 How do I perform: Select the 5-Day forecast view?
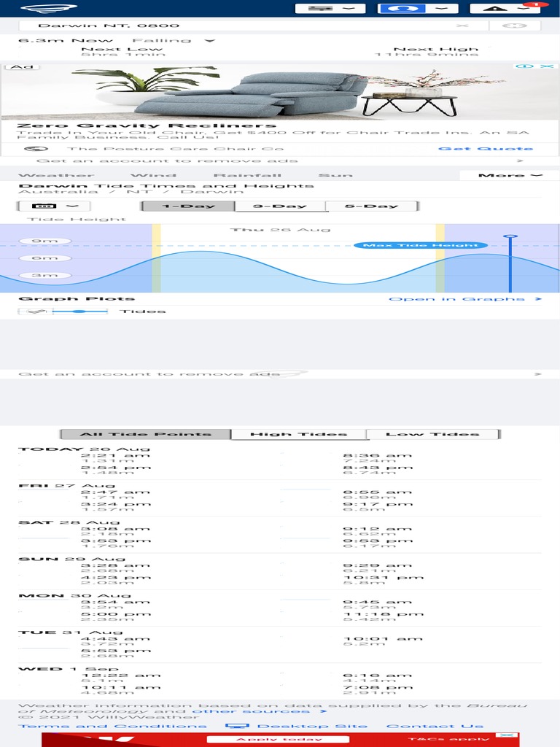pos(371,206)
